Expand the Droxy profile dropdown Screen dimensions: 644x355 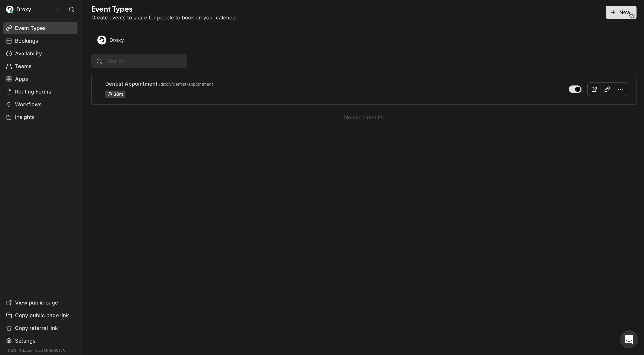58,10
